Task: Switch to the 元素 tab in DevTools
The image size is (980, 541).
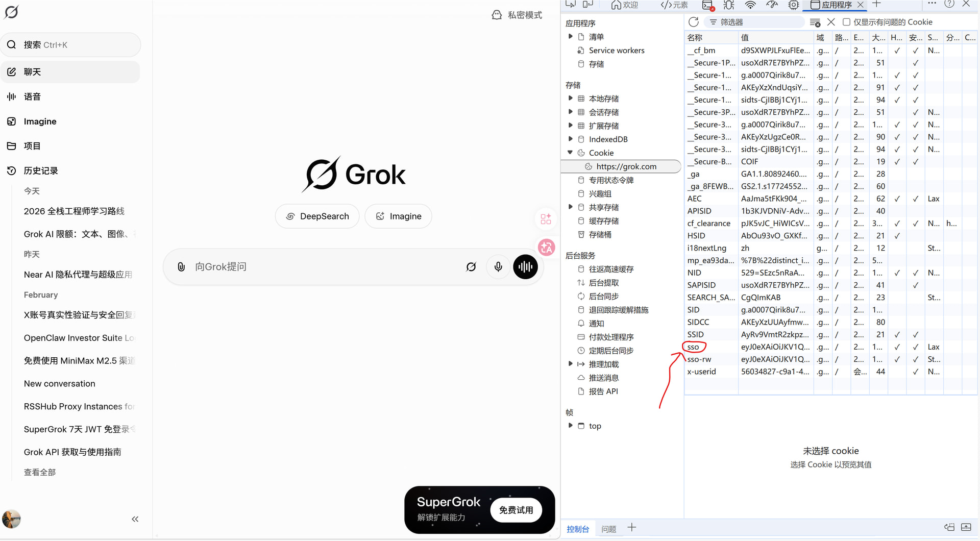Action: coord(674,5)
